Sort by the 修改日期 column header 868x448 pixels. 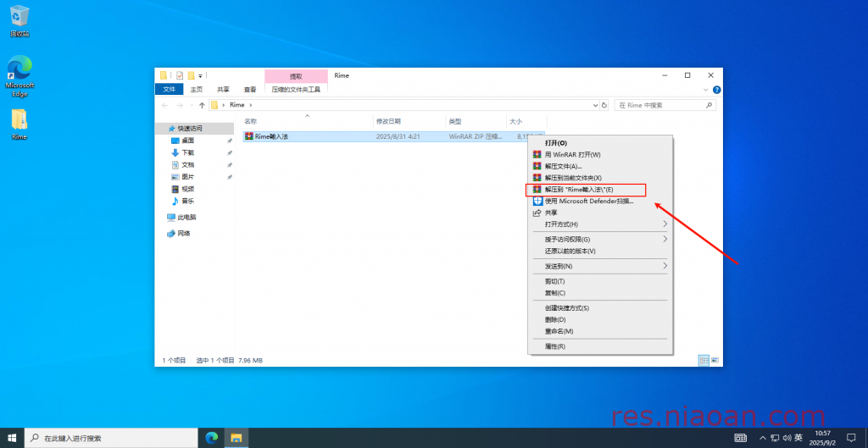[409, 121]
